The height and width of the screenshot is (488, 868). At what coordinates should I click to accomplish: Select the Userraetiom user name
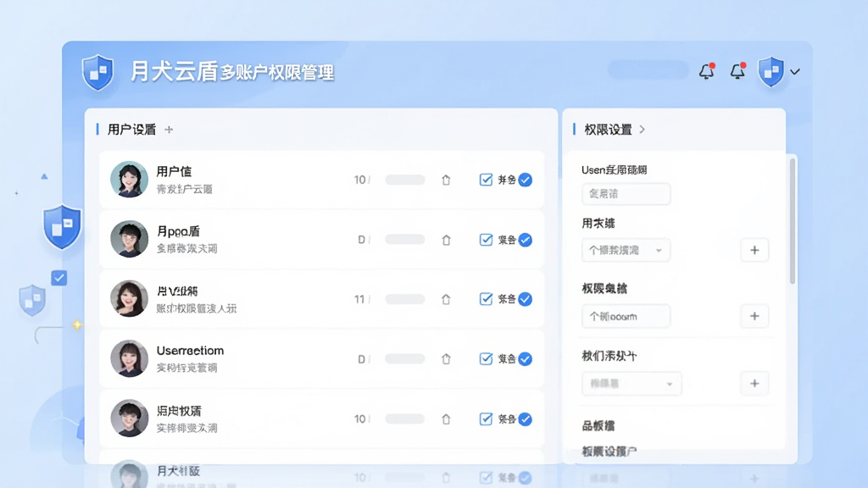[x=190, y=351]
